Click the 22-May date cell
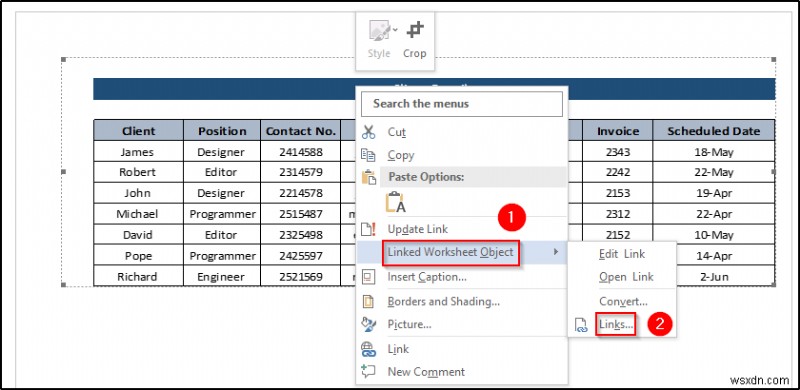 click(714, 172)
